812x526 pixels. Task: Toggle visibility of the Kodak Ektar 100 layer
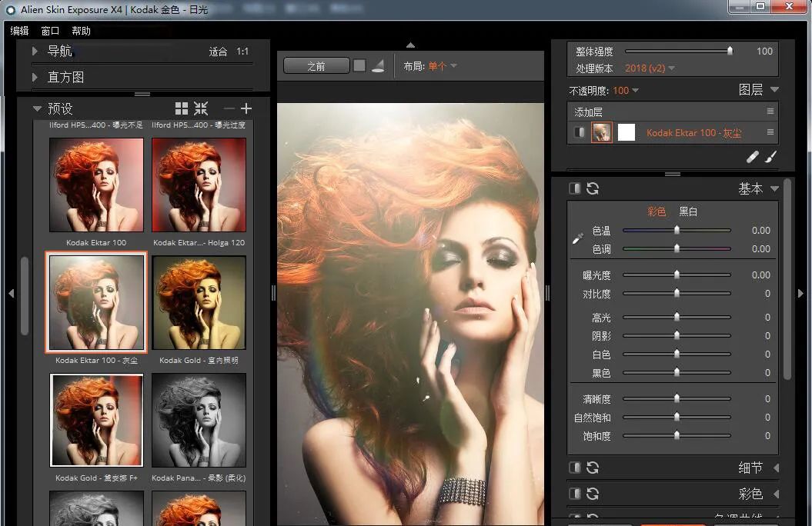(579, 132)
